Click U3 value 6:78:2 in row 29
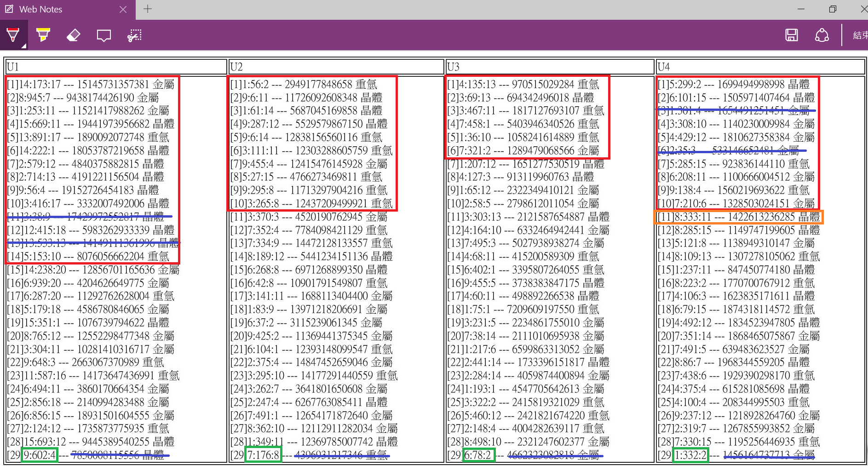Screen dimensions: 868x466 (479, 455)
